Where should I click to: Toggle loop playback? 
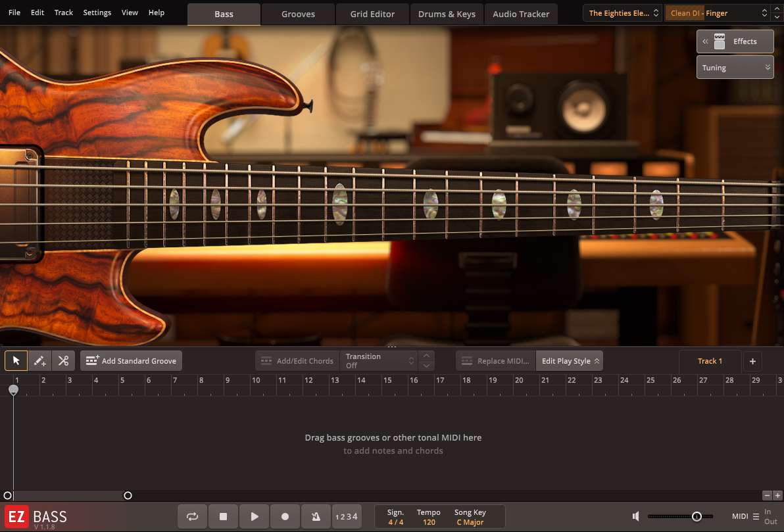[x=192, y=516]
